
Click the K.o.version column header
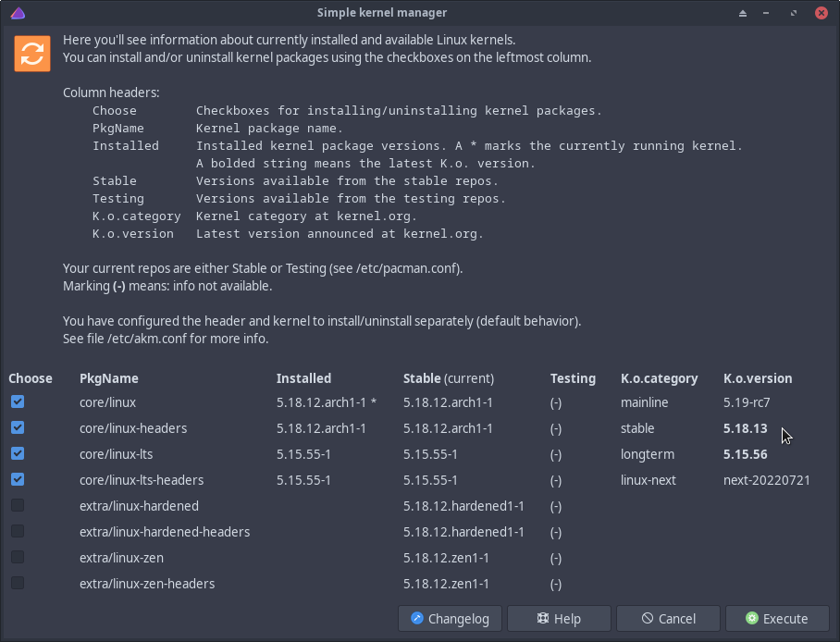pos(758,378)
